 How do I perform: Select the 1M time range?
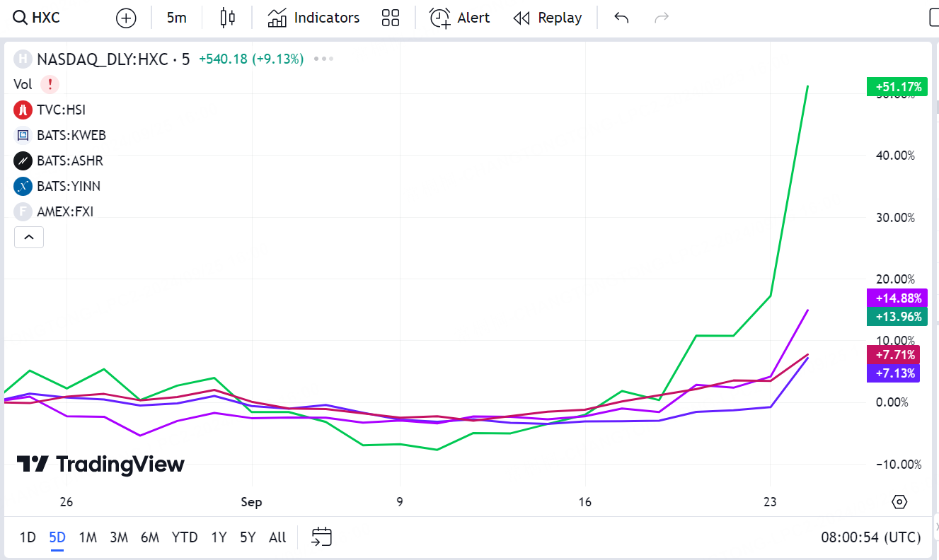coord(88,537)
